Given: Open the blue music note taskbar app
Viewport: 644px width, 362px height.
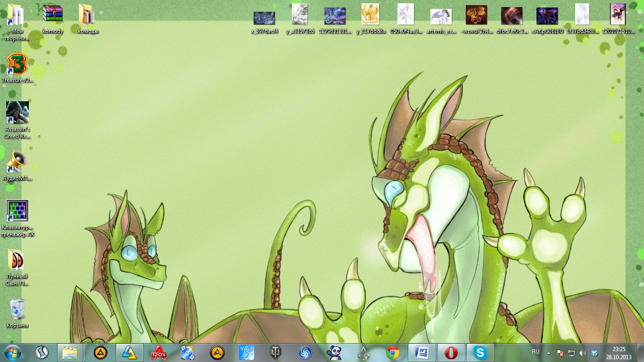Looking at the screenshot, I should coord(247,353).
